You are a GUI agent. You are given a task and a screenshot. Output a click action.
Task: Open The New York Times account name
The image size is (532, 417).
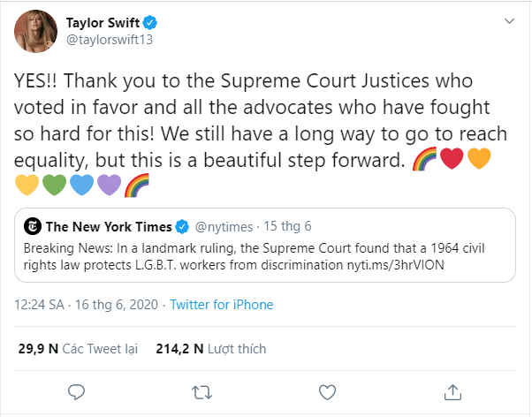tap(109, 225)
